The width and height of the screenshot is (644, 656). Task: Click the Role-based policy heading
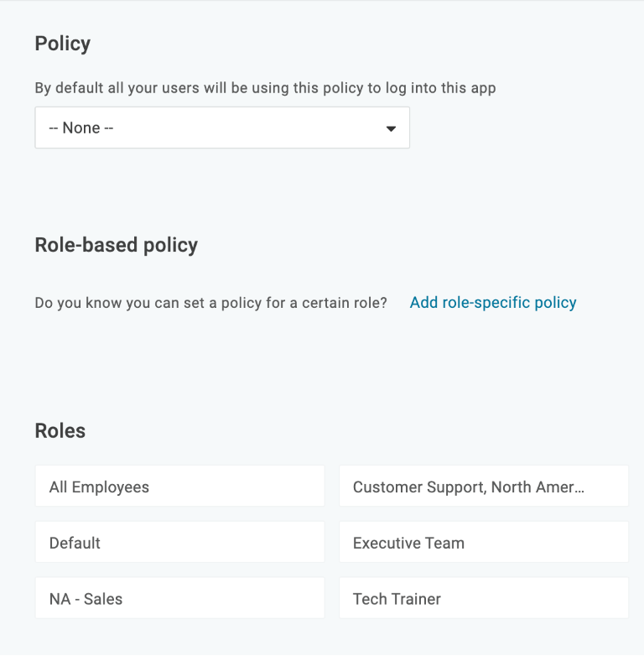(117, 245)
